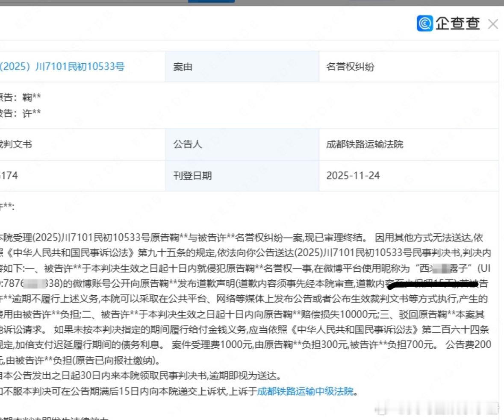Select the 案由 label cell

pos(242,67)
